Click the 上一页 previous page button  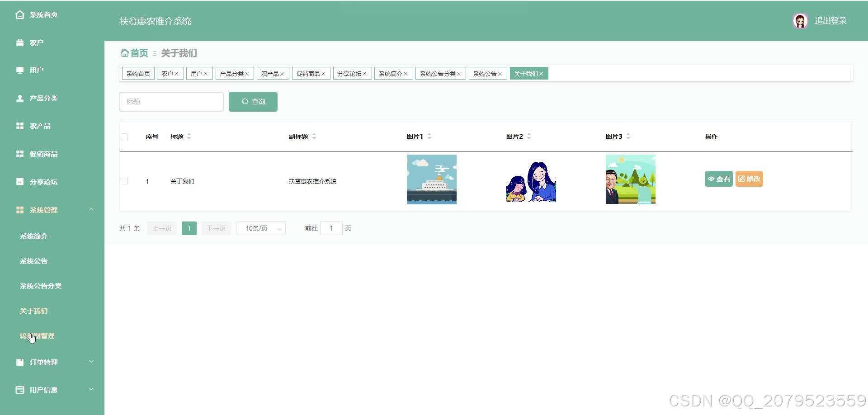click(x=162, y=228)
